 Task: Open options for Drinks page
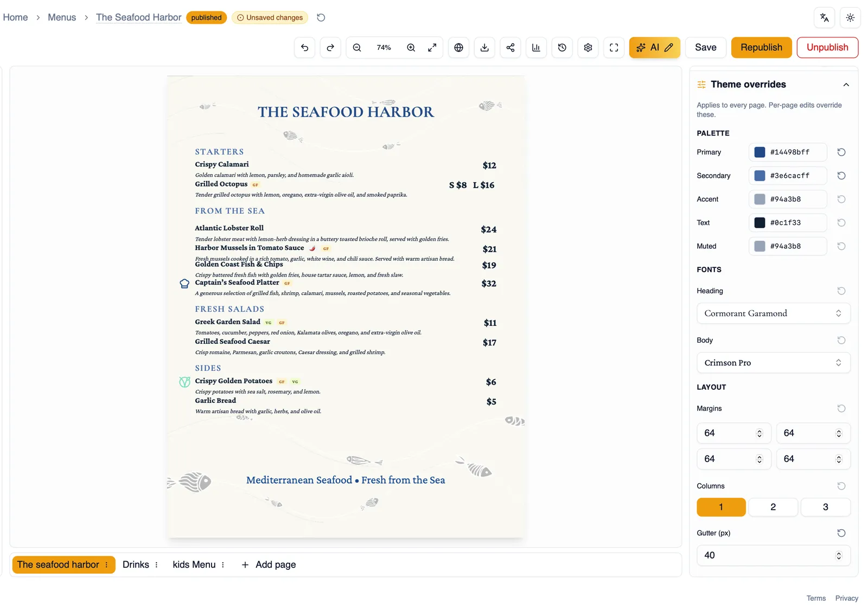click(156, 565)
